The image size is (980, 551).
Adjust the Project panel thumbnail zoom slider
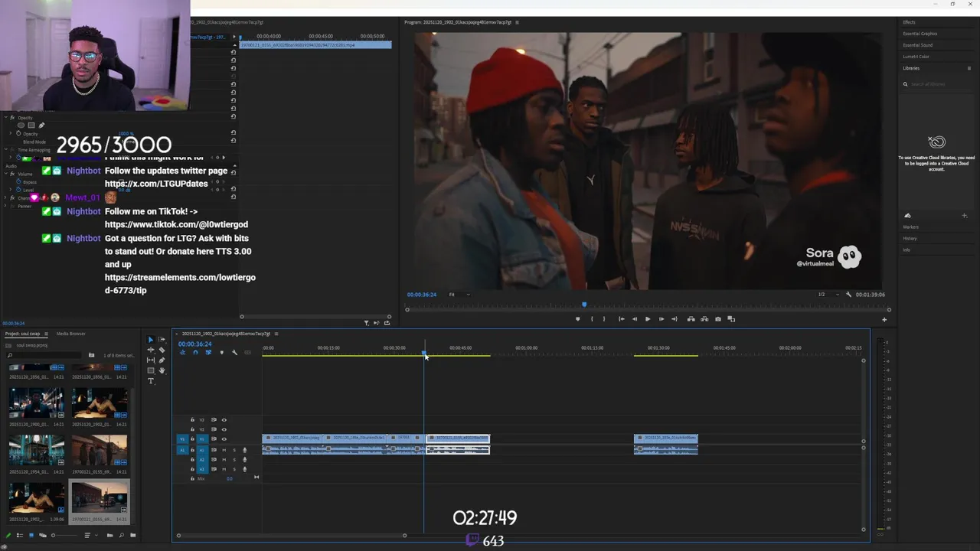click(x=65, y=536)
